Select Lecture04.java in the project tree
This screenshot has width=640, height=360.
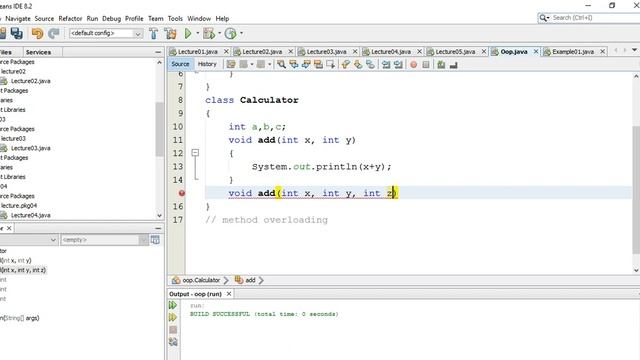tap(31, 215)
